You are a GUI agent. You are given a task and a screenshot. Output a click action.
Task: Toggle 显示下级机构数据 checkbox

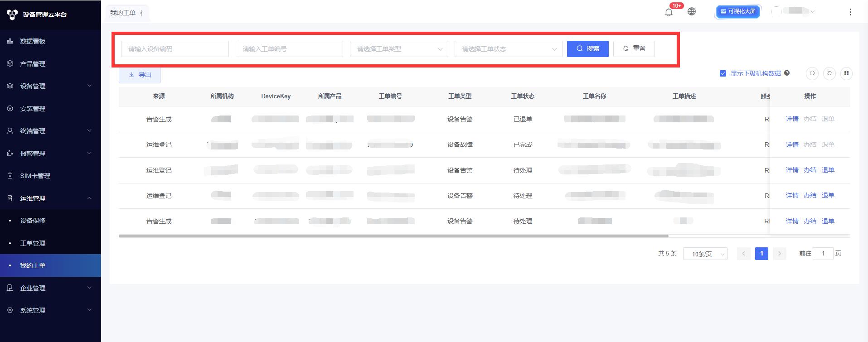click(723, 73)
